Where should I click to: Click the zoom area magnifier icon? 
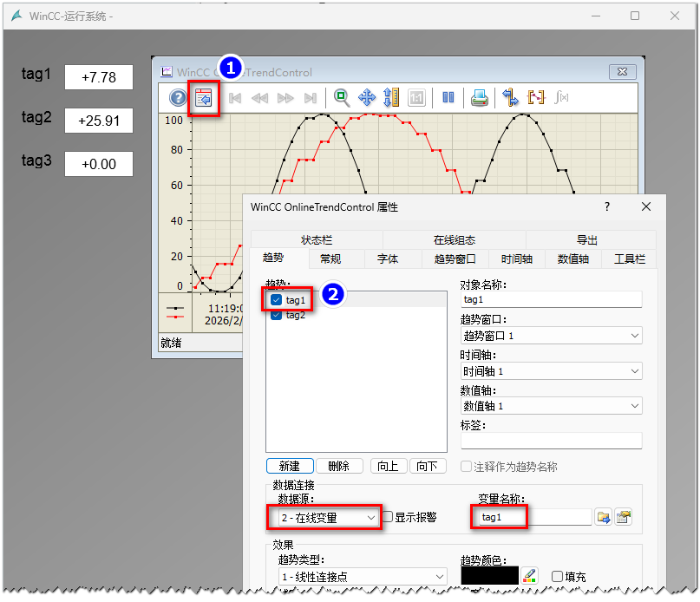tap(343, 98)
